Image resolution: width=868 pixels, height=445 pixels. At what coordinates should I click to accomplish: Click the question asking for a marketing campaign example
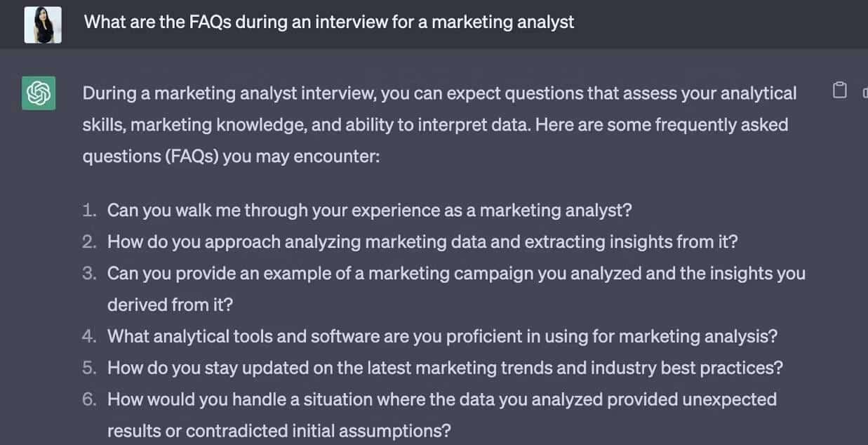point(455,273)
